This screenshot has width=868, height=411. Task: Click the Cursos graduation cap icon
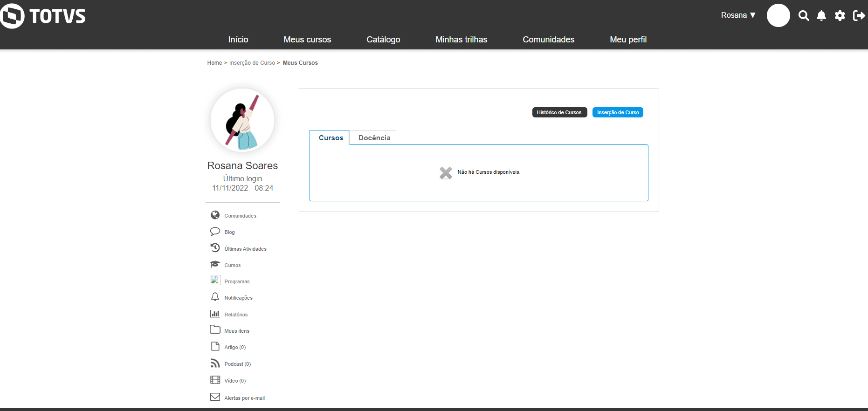(215, 264)
